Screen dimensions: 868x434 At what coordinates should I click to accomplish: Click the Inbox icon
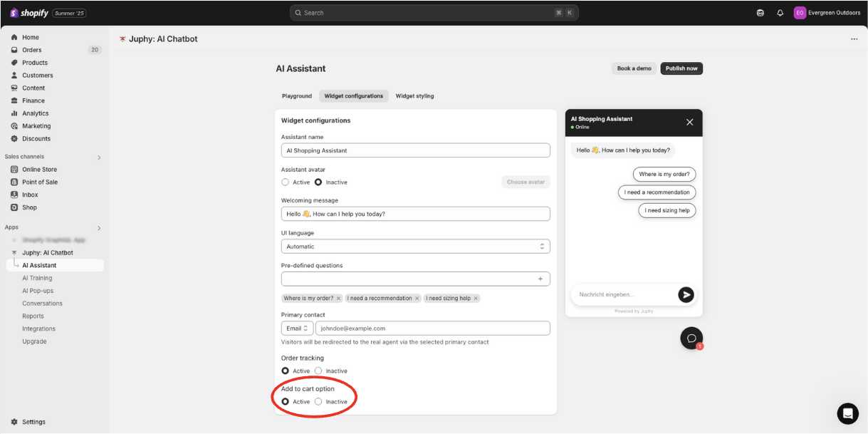14,195
